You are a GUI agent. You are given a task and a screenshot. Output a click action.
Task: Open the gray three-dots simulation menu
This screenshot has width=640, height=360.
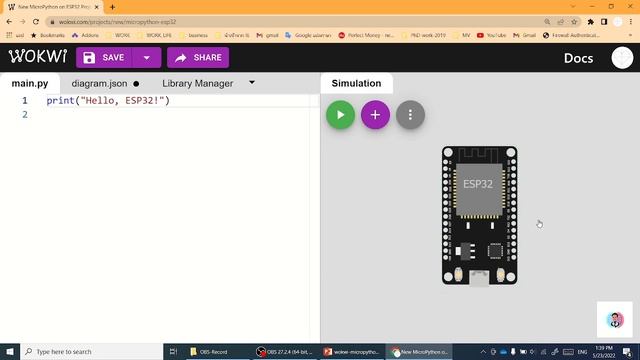410,115
